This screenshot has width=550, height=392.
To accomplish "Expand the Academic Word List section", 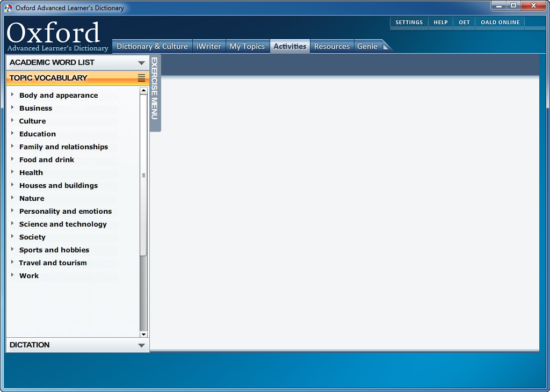I will [141, 63].
